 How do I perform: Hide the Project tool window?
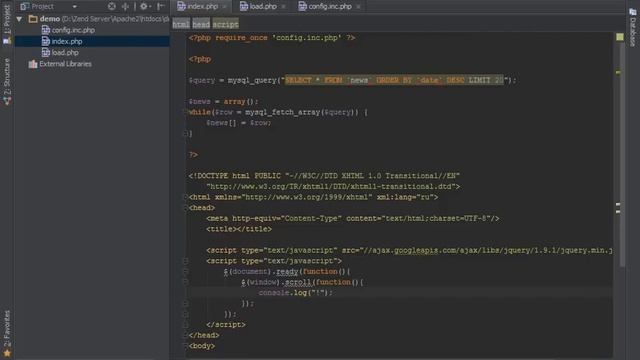click(161, 7)
